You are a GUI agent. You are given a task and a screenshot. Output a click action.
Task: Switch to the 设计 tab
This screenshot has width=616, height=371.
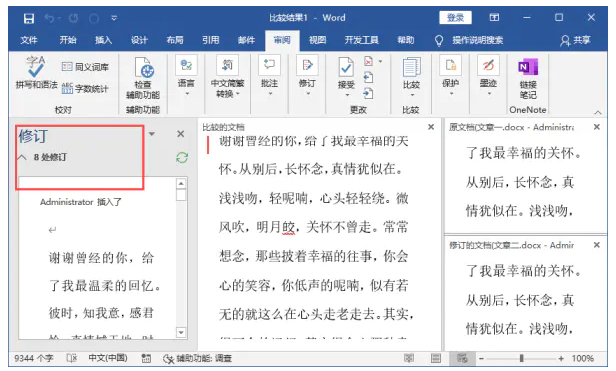click(139, 40)
